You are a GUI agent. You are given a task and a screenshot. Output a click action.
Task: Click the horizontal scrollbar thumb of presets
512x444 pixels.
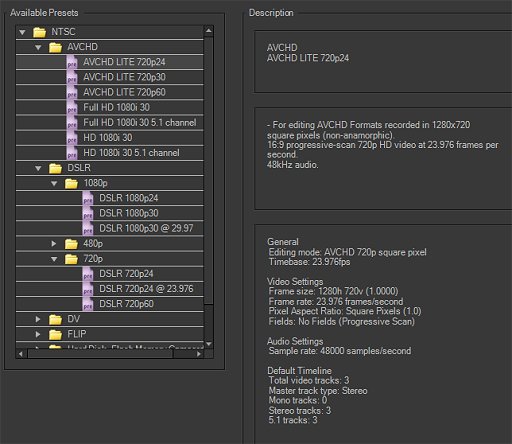[100, 354]
